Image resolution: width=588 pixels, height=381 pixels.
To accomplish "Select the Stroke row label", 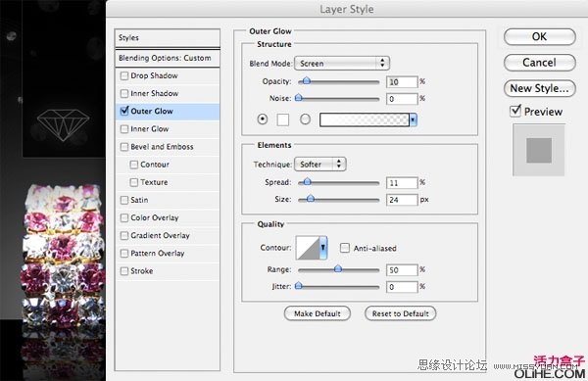I will [142, 271].
